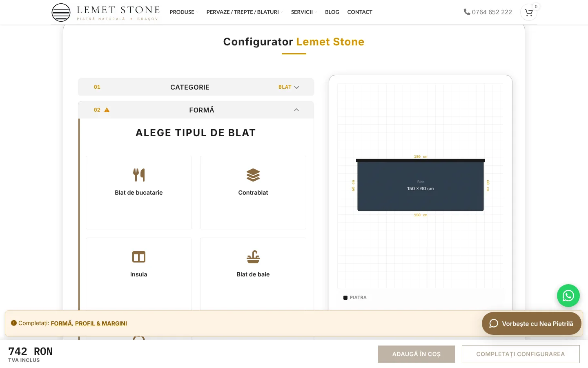Open the CONTACT menu item
Image resolution: width=588 pixels, height=368 pixels.
point(360,12)
